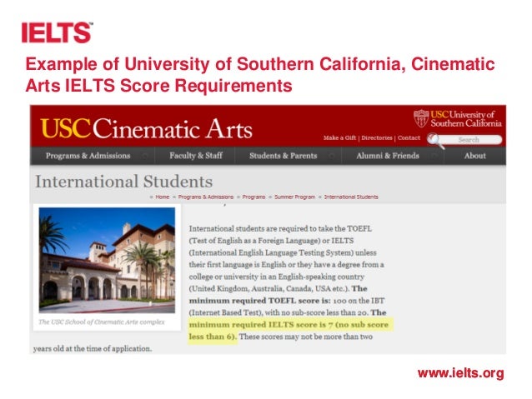Open Summer Program breadcrumb link
The height and width of the screenshot is (399, 532).
pyautogui.click(x=294, y=197)
